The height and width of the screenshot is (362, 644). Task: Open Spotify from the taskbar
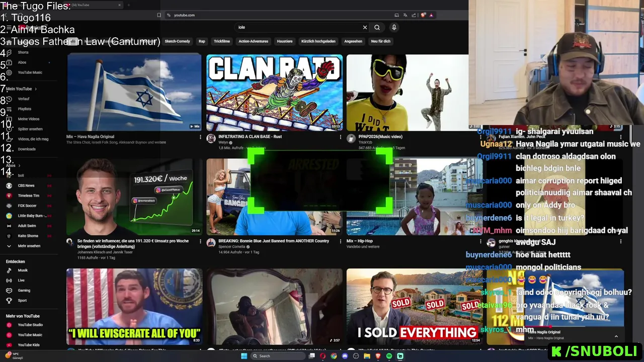click(x=389, y=356)
